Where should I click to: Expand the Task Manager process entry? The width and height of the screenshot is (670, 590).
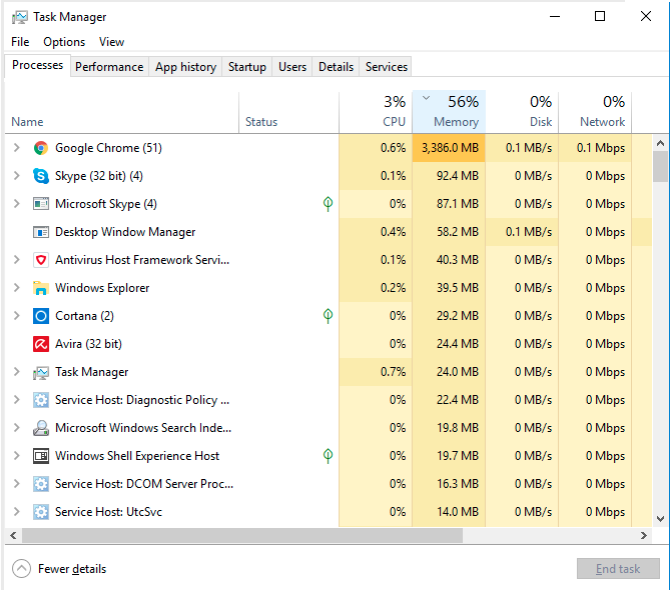pos(17,372)
